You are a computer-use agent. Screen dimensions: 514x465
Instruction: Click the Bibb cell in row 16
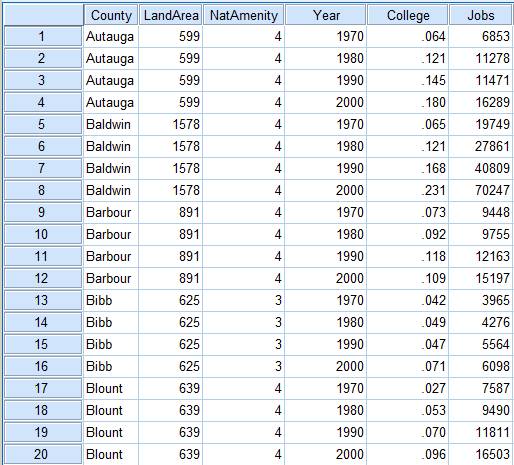[x=111, y=366]
